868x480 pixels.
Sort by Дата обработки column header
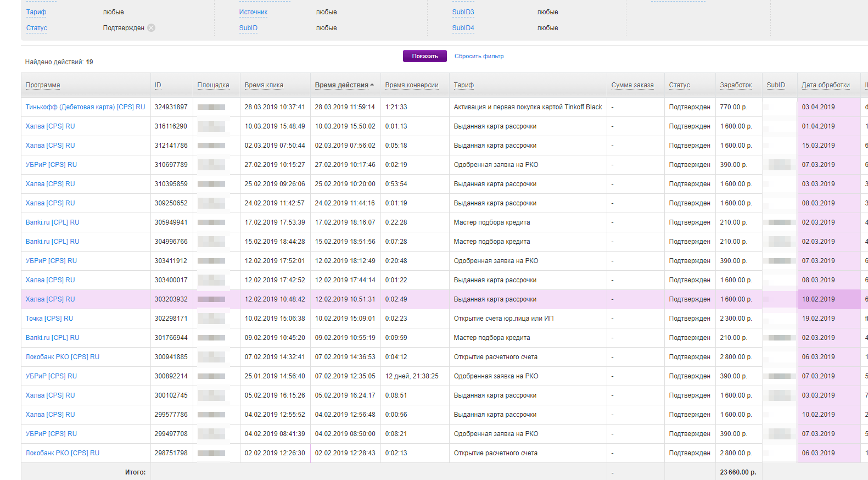pos(825,85)
